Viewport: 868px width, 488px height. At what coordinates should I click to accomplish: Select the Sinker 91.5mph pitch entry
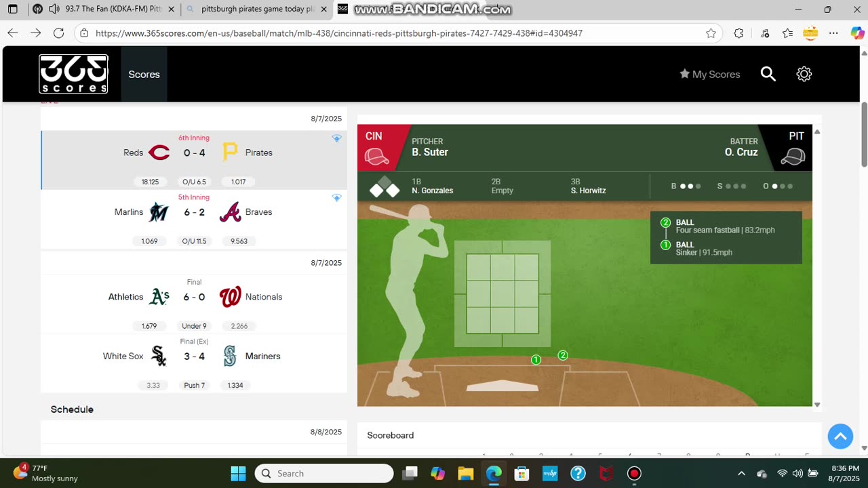point(704,249)
